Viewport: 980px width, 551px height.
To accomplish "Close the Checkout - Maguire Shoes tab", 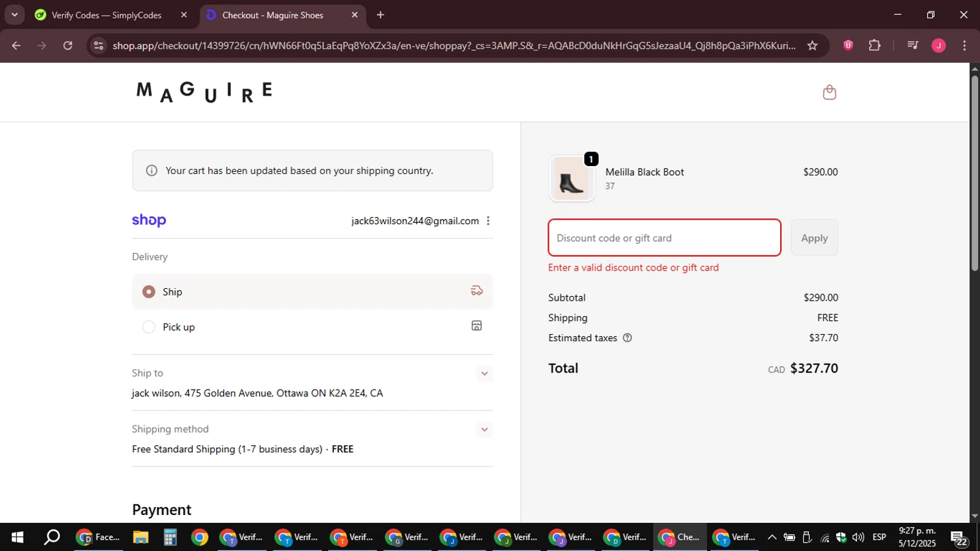I will [x=355, y=15].
